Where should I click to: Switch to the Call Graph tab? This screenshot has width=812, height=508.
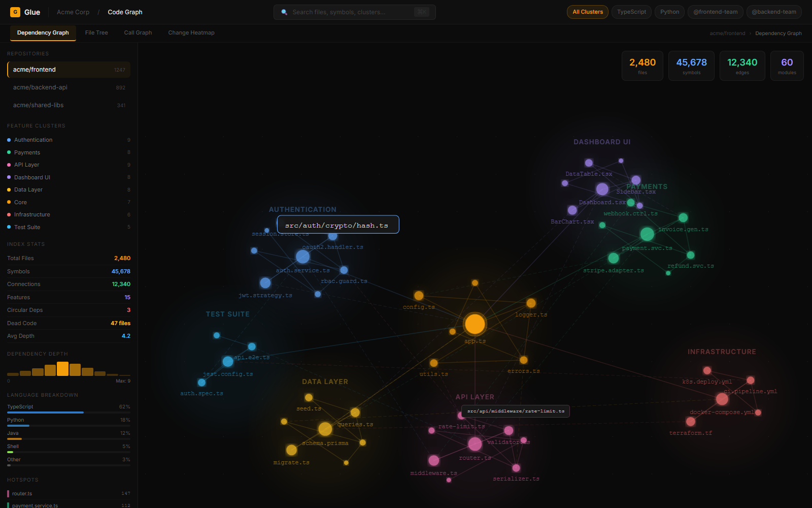[138, 33]
